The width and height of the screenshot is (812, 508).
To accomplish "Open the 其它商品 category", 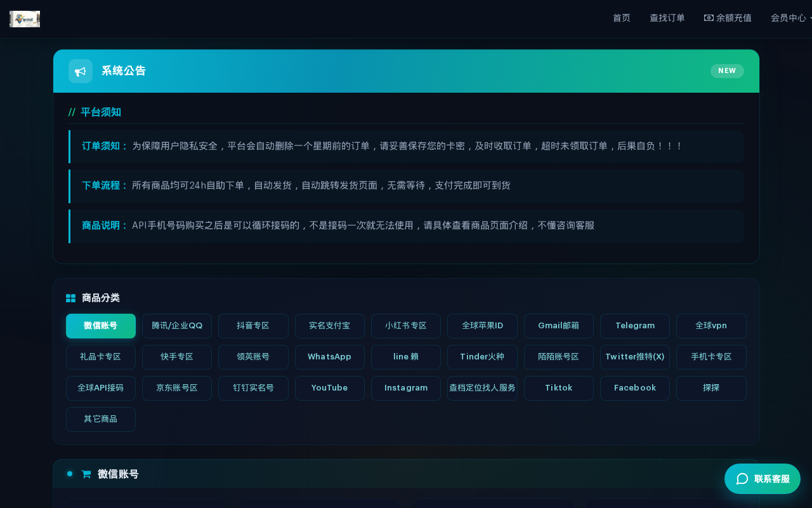I will tap(101, 419).
